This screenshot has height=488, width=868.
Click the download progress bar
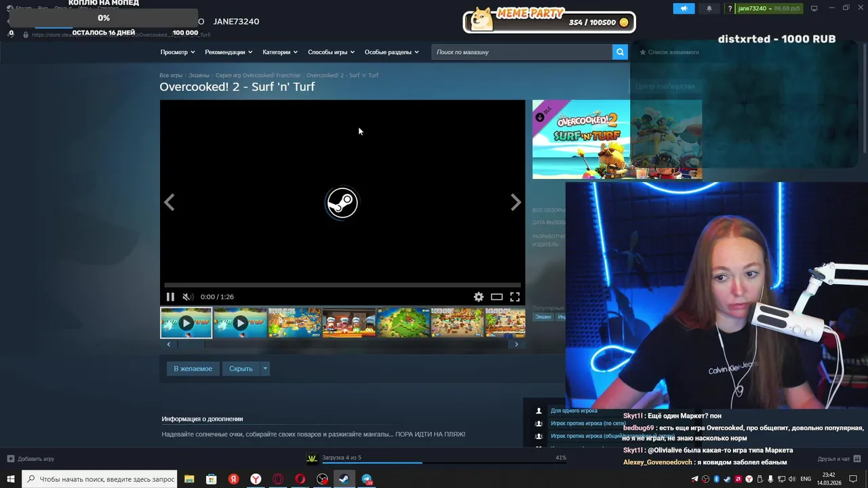point(443,463)
